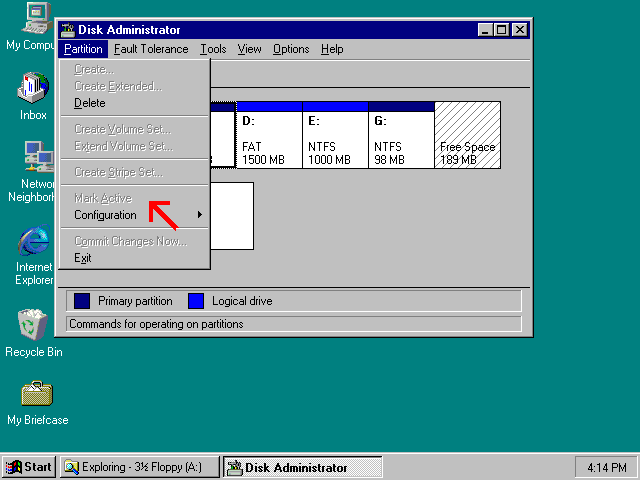Open the View menu
640x480 pixels.
(x=249, y=49)
